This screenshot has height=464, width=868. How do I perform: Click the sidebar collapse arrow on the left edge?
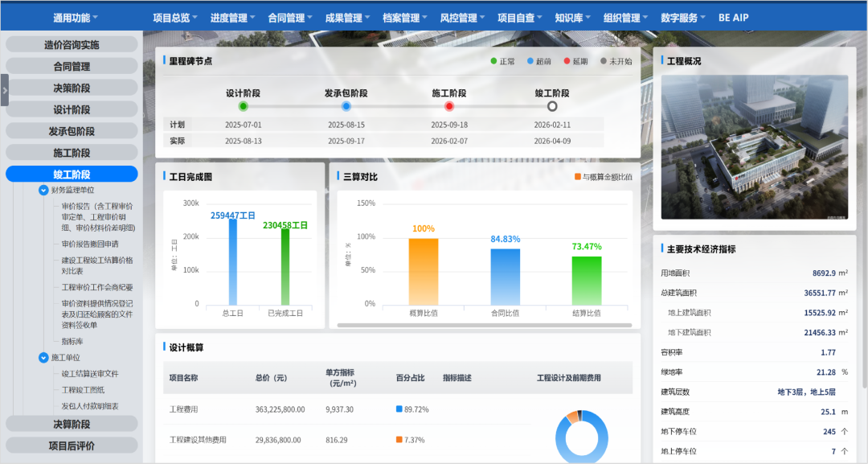coord(6,90)
